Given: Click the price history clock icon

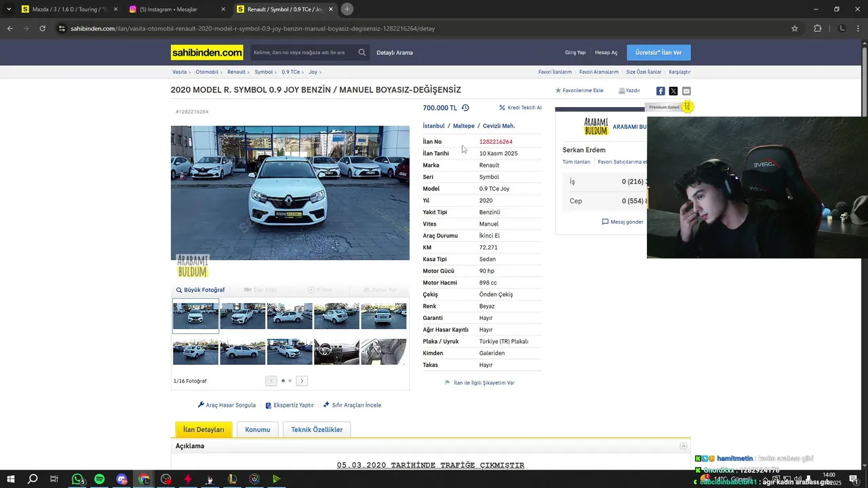Looking at the screenshot, I should click(x=465, y=108).
